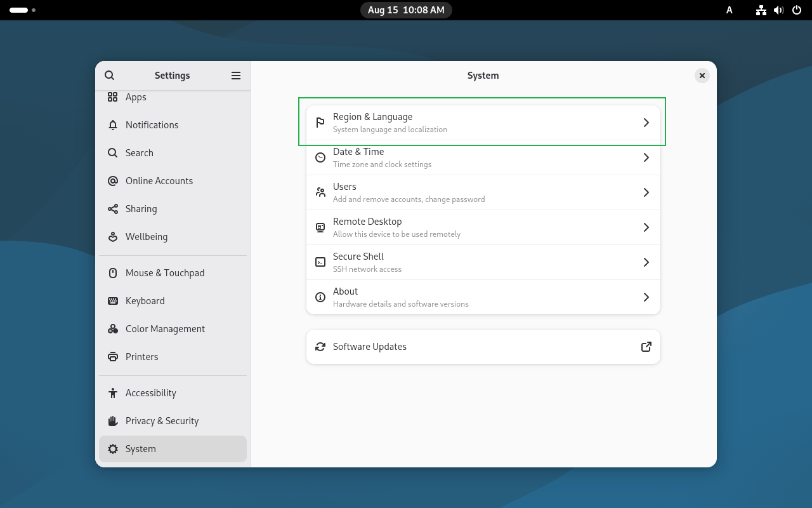Expand Date & Time using its chevron

tap(646, 157)
